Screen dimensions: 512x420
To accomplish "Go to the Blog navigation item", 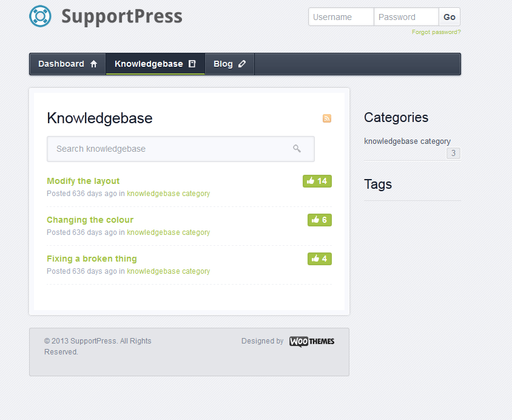I will click(229, 64).
